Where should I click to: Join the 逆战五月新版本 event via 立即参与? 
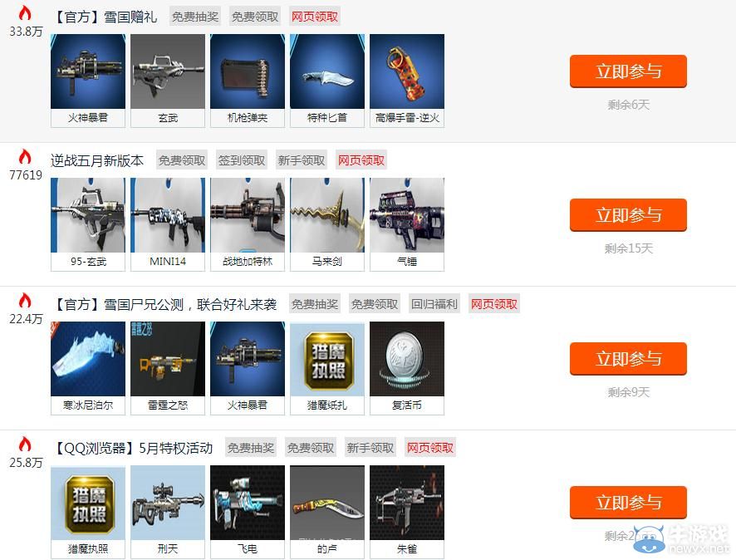629,215
